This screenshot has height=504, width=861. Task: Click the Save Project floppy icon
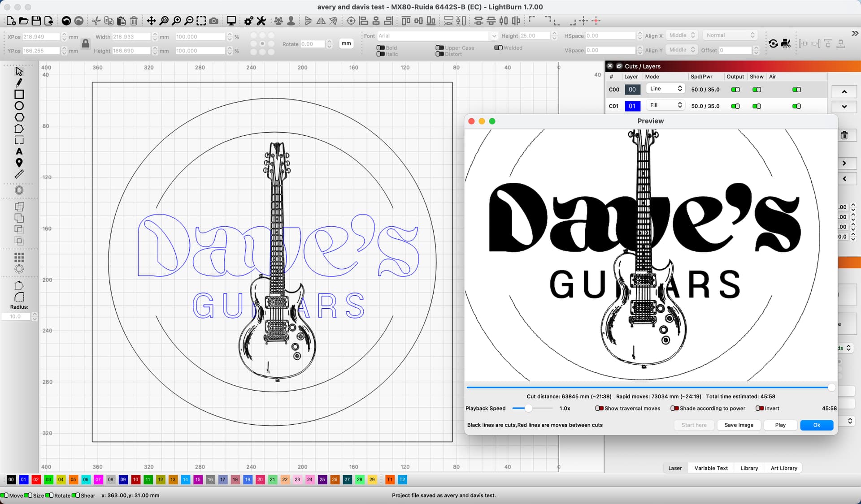(x=36, y=21)
